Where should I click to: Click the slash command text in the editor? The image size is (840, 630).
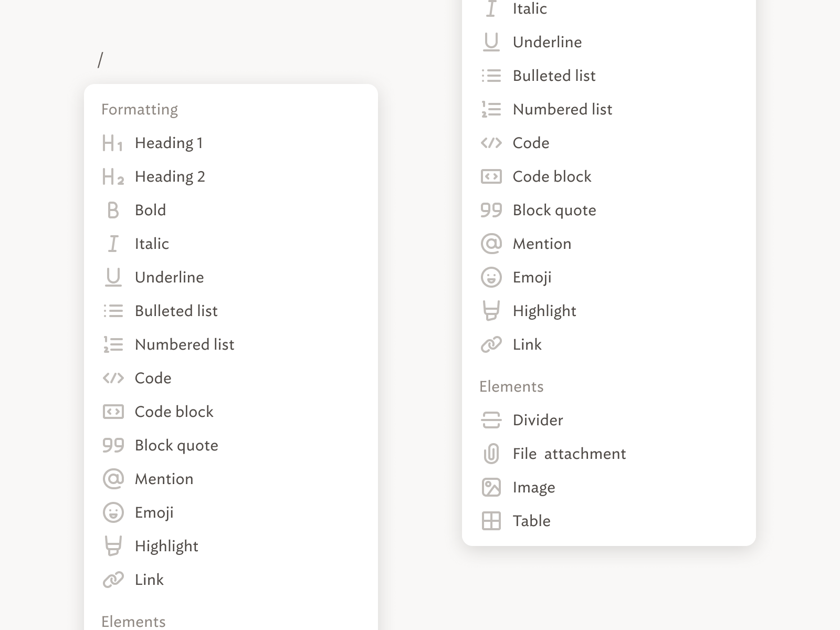point(100,60)
